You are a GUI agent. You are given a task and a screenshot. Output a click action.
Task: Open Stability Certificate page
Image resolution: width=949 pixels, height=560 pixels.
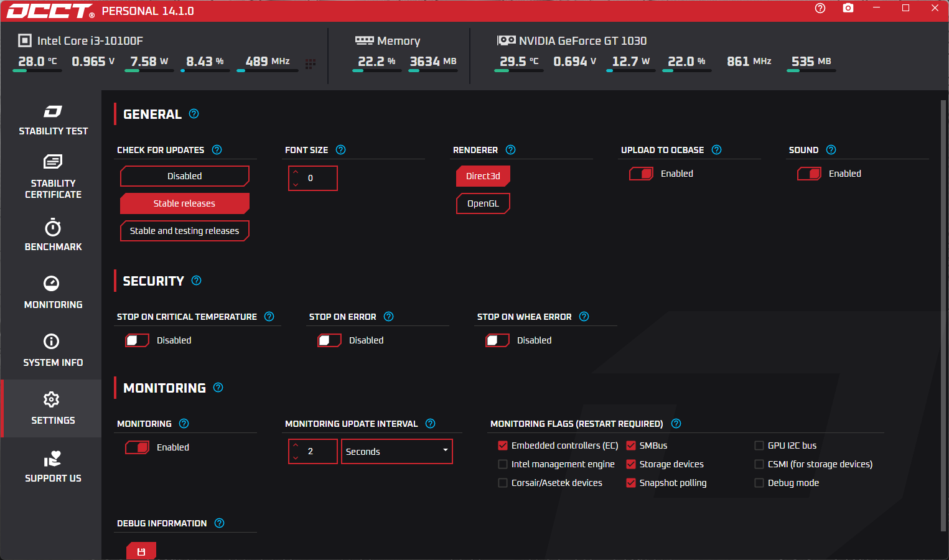click(53, 177)
